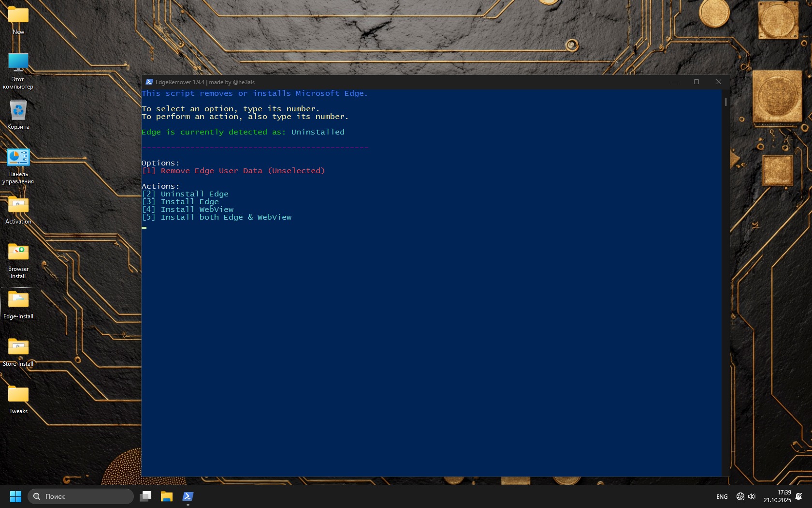The width and height of the screenshot is (812, 508).
Task: Open the New folder on desktop
Action: 18,20
